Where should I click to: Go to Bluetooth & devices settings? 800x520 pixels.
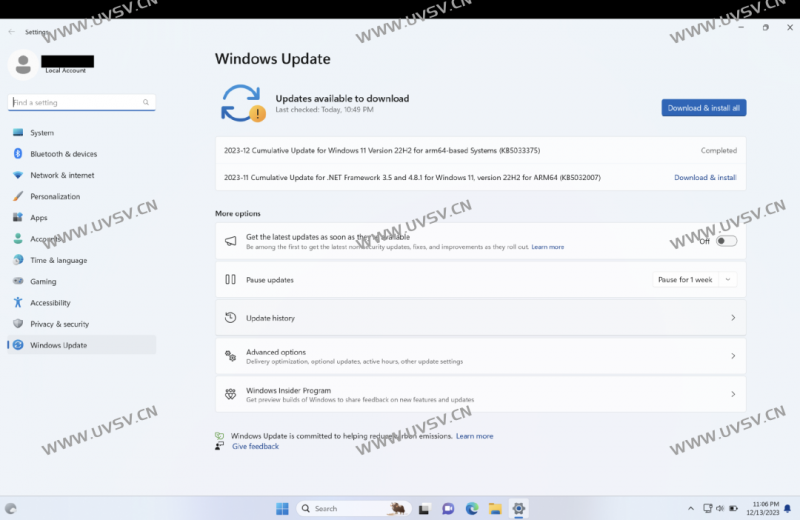82,154
